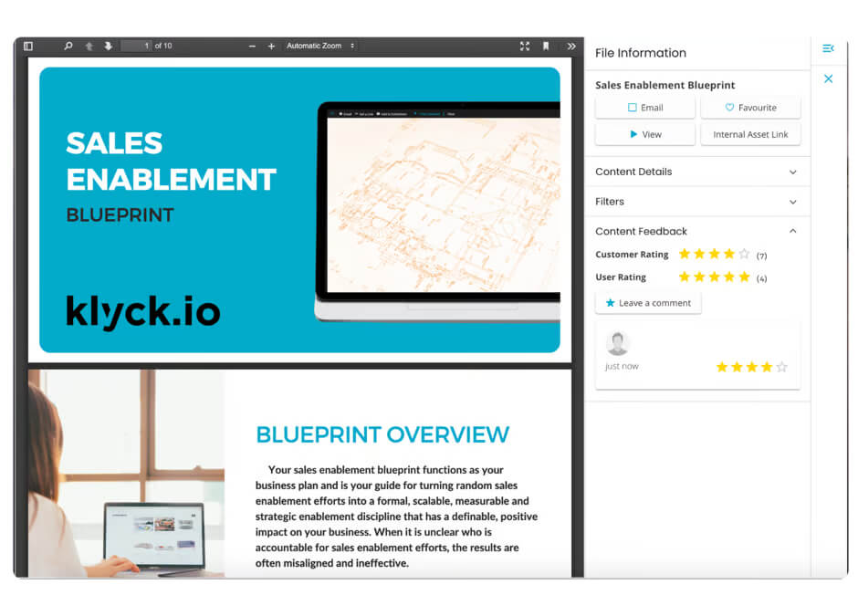858x616 pixels.
Task: Click the 'of 10' page count text
Action: pyautogui.click(x=163, y=46)
